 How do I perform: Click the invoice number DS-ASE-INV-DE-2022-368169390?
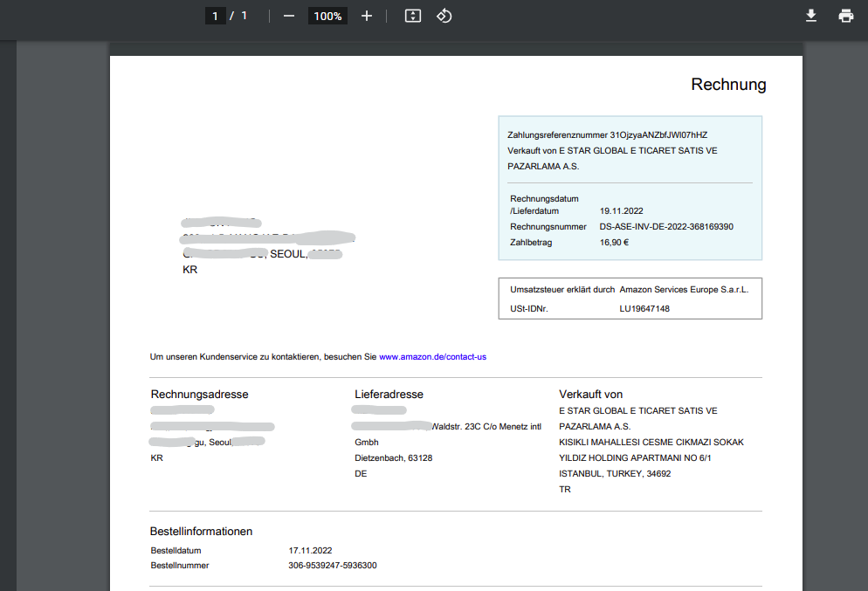(x=666, y=227)
